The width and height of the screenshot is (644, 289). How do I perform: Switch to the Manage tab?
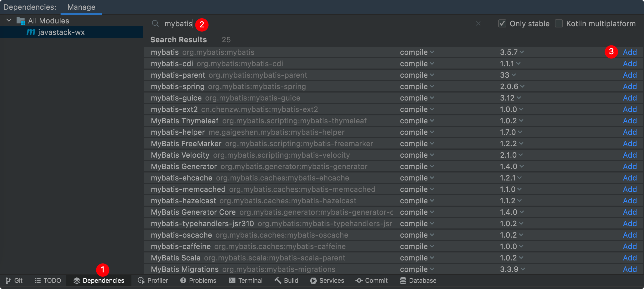(81, 7)
